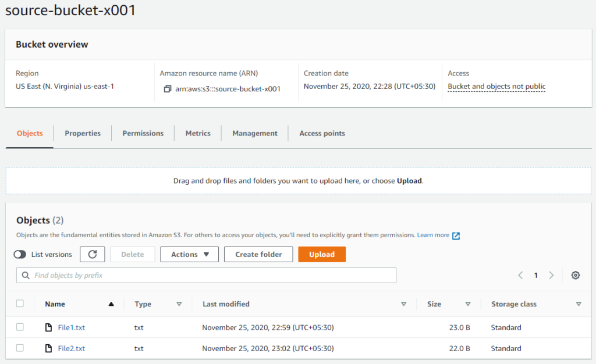
Task: Open the Permissions tab
Action: coord(143,133)
